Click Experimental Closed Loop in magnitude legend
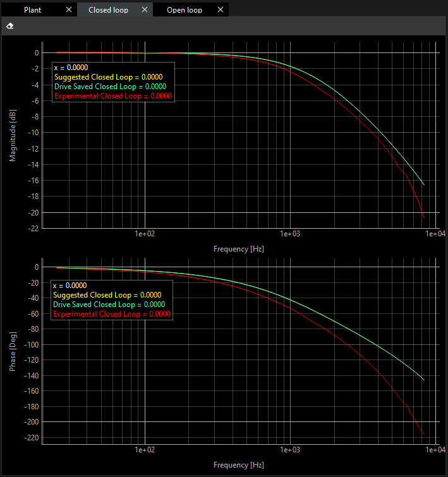 (112, 96)
